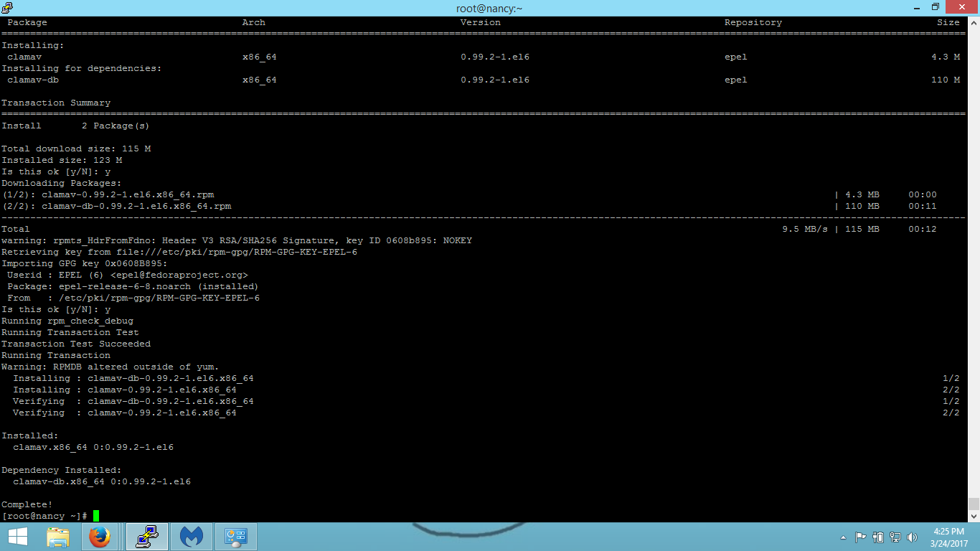Restore down the PuTTY window
Image resolution: width=980 pixels, height=551 pixels.
935,7
